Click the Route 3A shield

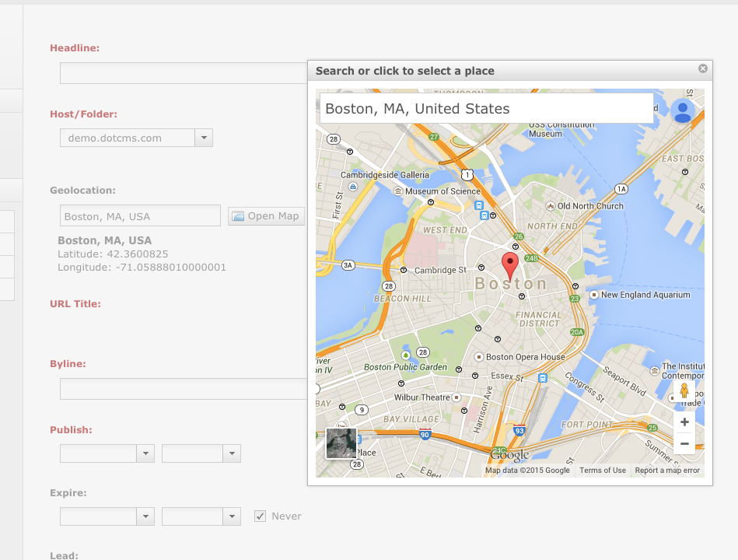point(348,265)
